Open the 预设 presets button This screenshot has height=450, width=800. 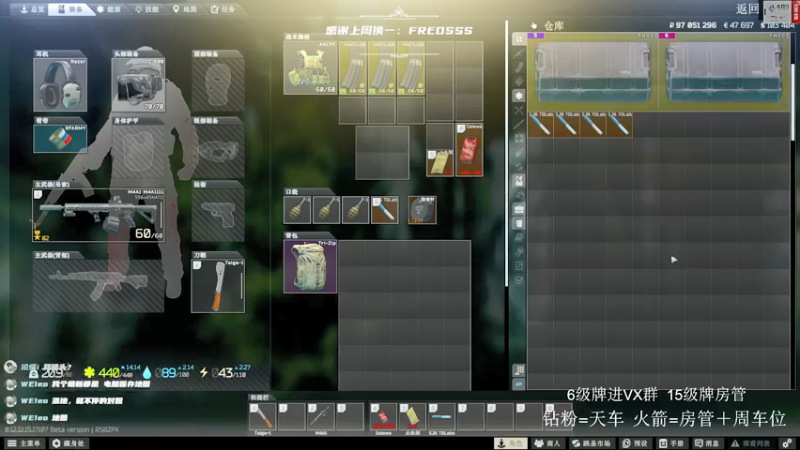point(635,443)
